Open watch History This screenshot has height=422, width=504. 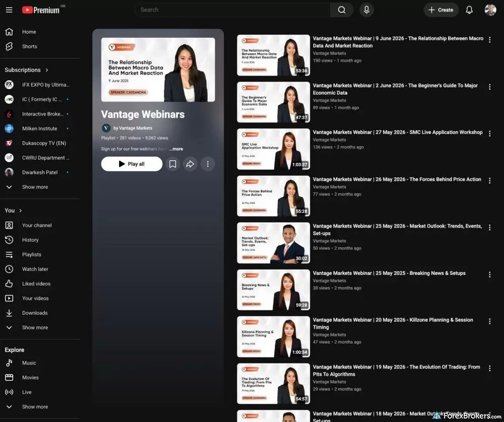click(40, 240)
